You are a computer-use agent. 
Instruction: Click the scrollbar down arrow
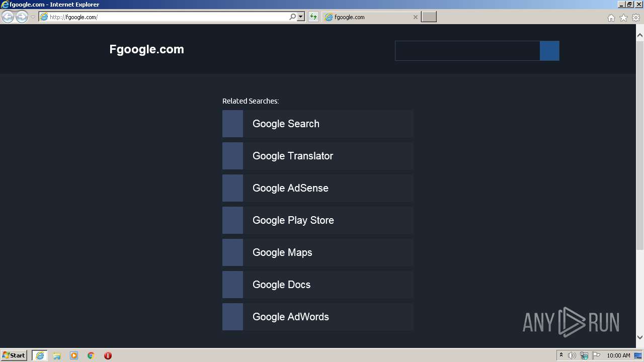(x=640, y=338)
